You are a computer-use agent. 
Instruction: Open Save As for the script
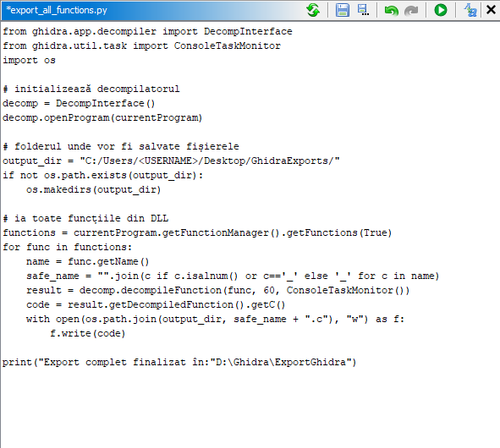[363, 10]
